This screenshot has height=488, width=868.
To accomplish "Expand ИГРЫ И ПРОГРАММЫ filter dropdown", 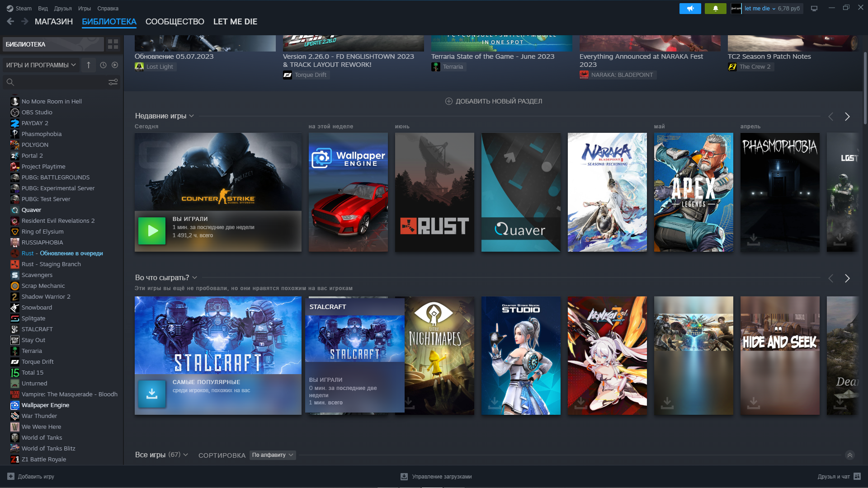I will (x=41, y=65).
